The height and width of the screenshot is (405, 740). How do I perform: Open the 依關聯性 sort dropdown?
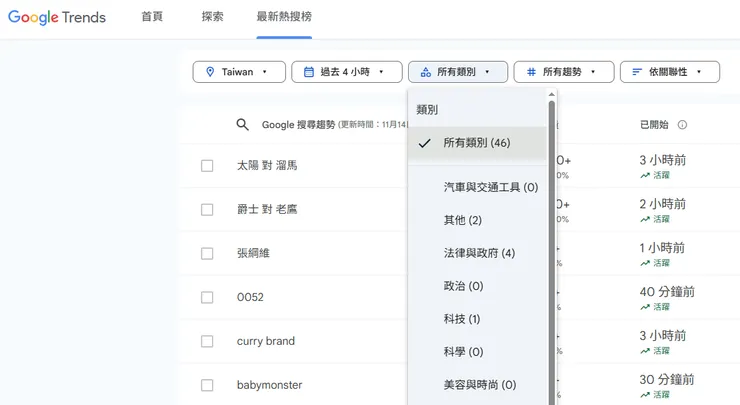click(670, 72)
